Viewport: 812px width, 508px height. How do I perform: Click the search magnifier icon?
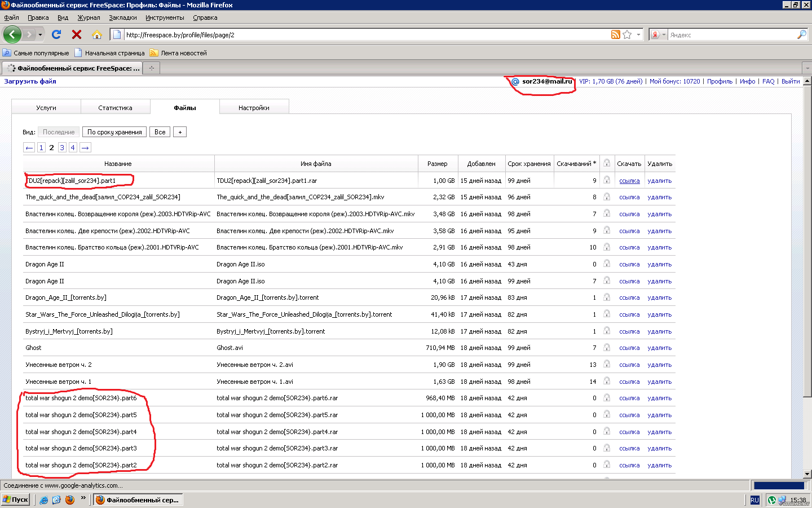coord(801,34)
